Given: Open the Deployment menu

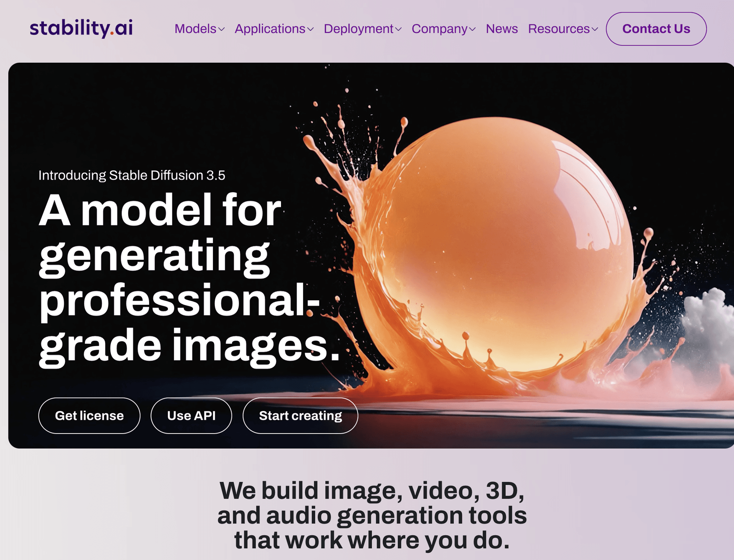Looking at the screenshot, I should point(359,29).
